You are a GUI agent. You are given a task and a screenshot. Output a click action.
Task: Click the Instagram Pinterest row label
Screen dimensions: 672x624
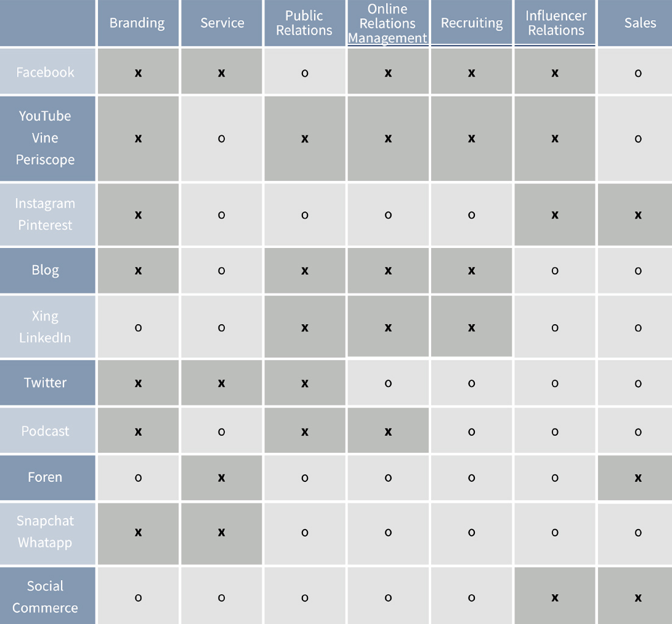click(x=46, y=214)
